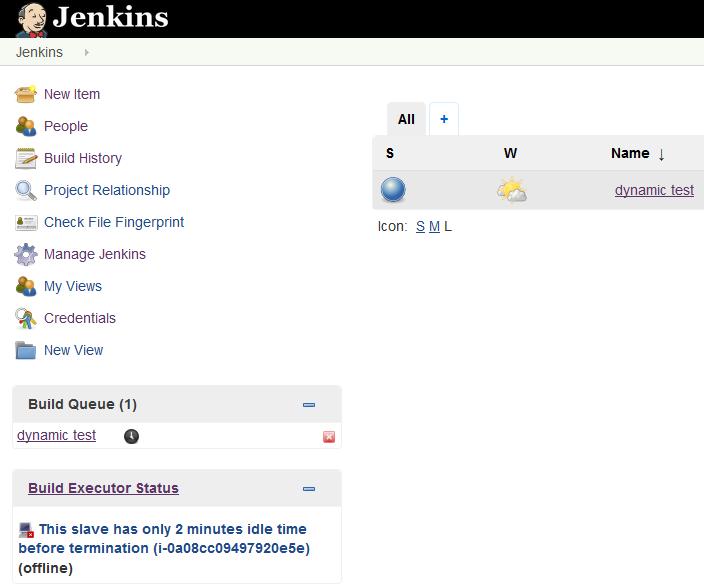Set icon size to M
Image resolution: width=704 pixels, height=588 pixels.
pos(434,227)
